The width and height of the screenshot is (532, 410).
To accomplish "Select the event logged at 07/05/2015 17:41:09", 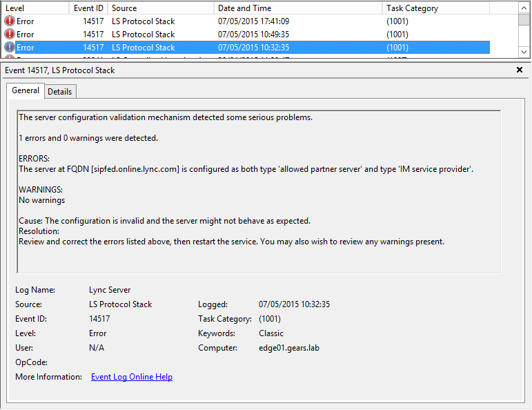I will (x=246, y=21).
